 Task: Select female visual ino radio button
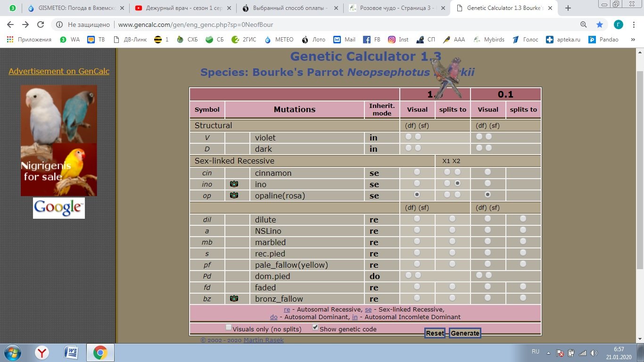pyautogui.click(x=487, y=183)
